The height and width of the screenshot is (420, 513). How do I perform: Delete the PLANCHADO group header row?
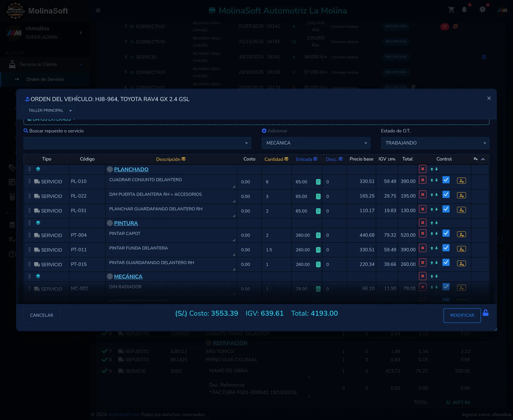[423, 169]
